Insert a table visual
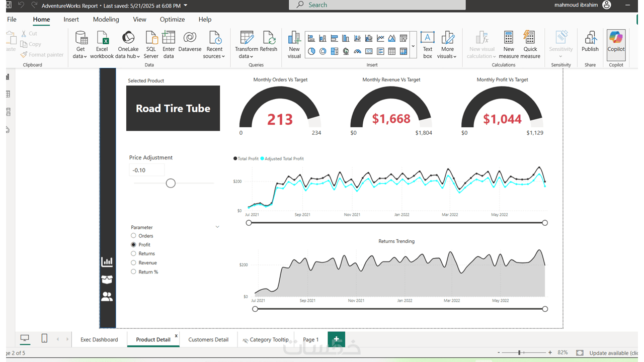Image resolution: width=644 pixels, height=362 pixels. (392, 51)
